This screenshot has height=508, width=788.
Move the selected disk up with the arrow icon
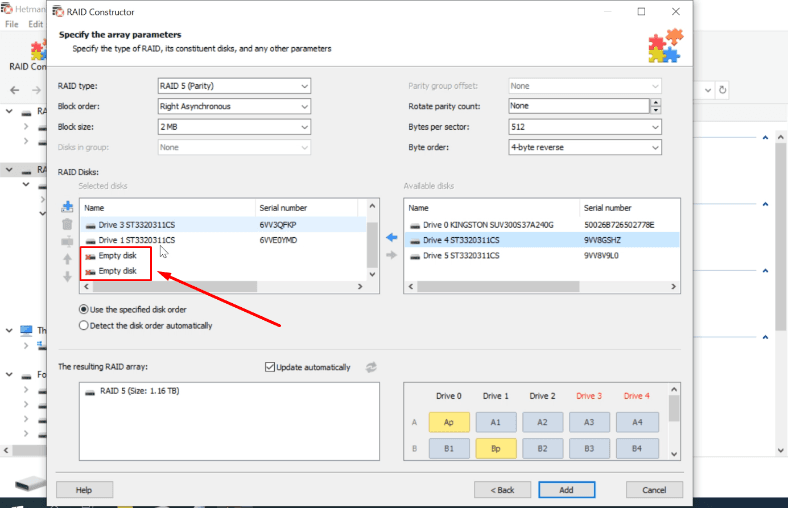(x=67, y=259)
